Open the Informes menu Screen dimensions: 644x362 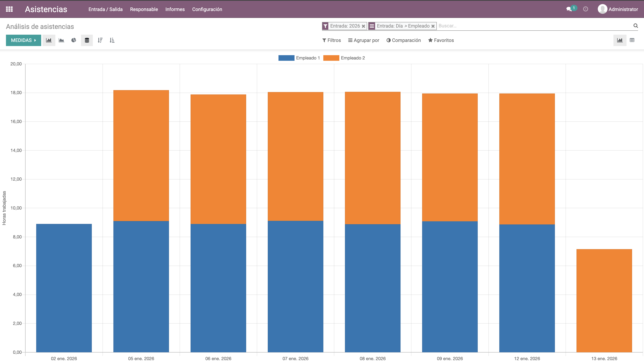click(x=175, y=9)
